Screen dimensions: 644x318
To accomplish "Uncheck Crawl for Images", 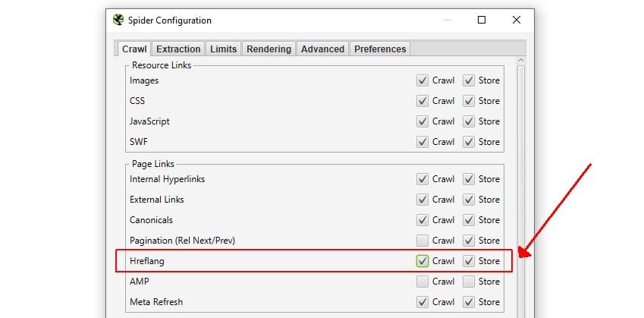I will pos(423,80).
